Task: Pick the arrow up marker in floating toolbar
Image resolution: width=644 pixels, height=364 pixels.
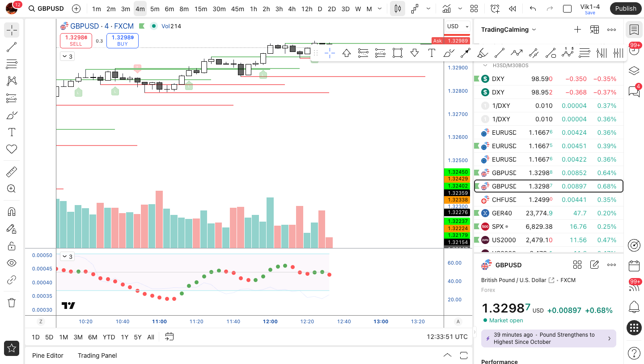Action: click(347, 53)
